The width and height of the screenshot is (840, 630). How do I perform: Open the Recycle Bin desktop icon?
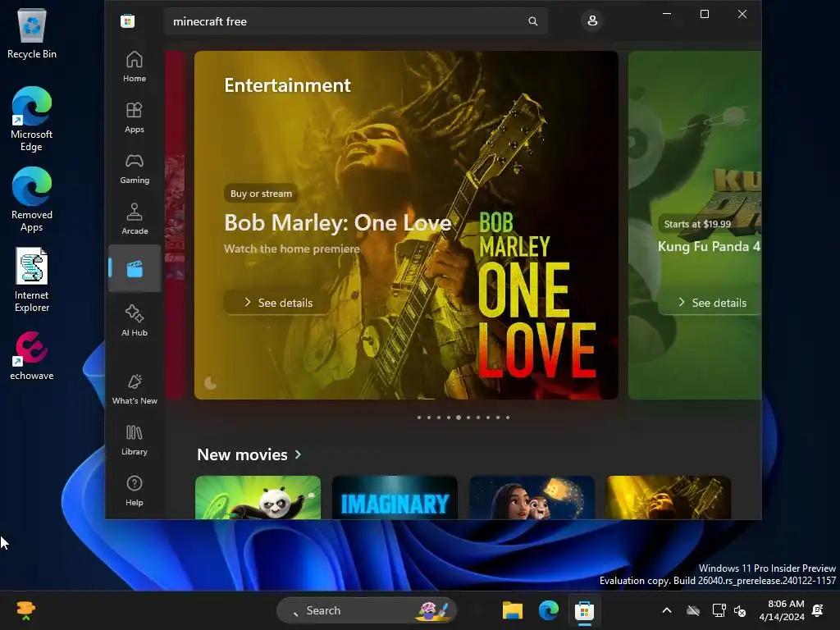click(x=32, y=33)
